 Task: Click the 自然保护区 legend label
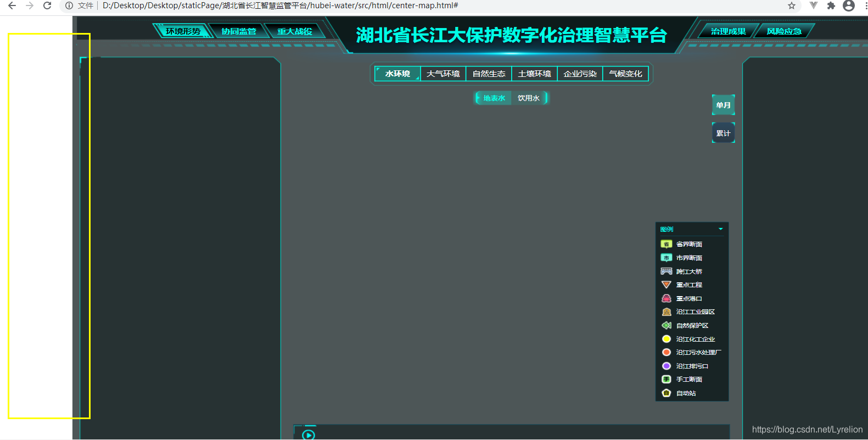pos(692,325)
